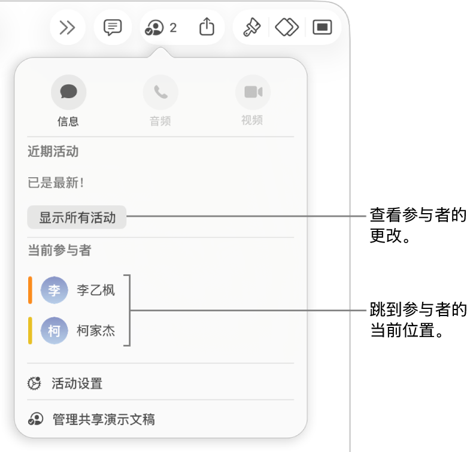Screen dimensions: 476x452
Task: Jump to participant 柯家杰
Action: [72, 331]
